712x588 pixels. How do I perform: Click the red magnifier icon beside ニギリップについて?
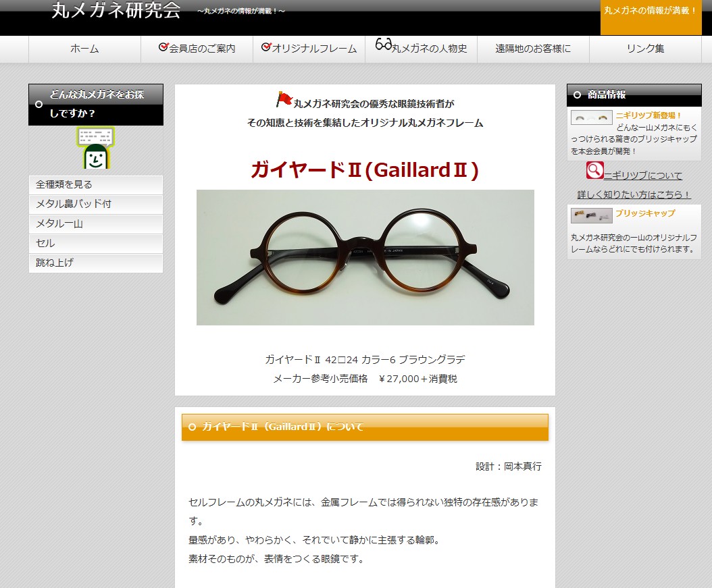coord(594,171)
